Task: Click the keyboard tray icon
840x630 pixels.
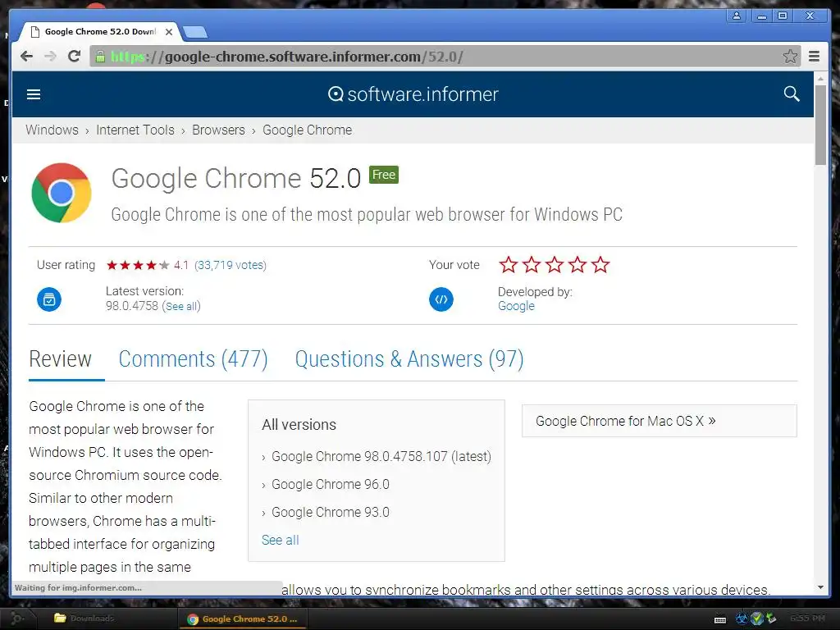Action: pyautogui.click(x=720, y=619)
